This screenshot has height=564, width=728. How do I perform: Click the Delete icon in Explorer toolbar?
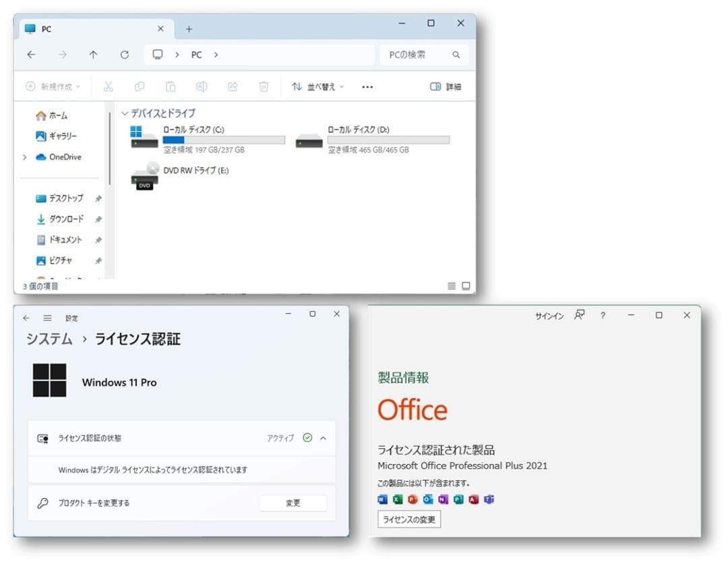[x=264, y=86]
